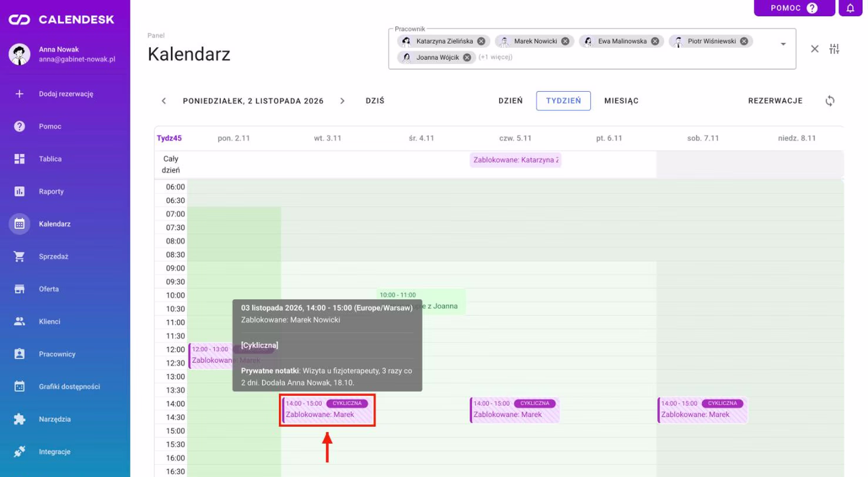Open Thursday's 14:00 Zablokowane: Marek event
The height and width of the screenshot is (477, 868).
tap(515, 410)
